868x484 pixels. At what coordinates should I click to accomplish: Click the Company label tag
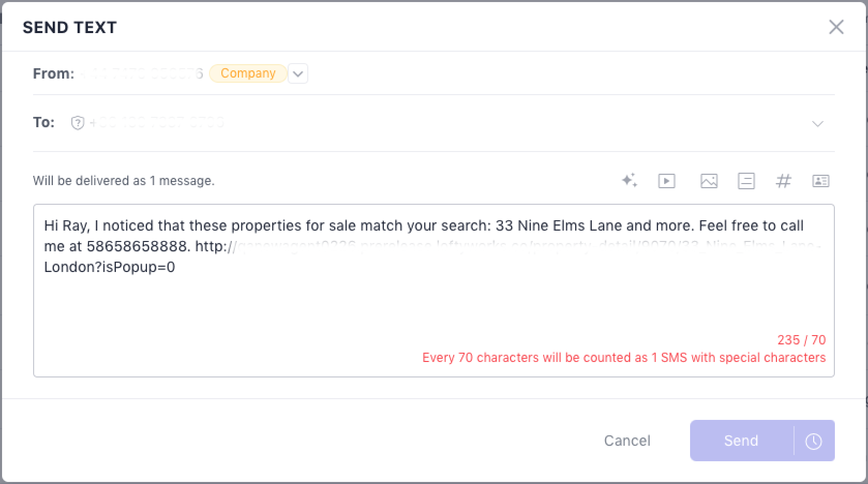248,73
